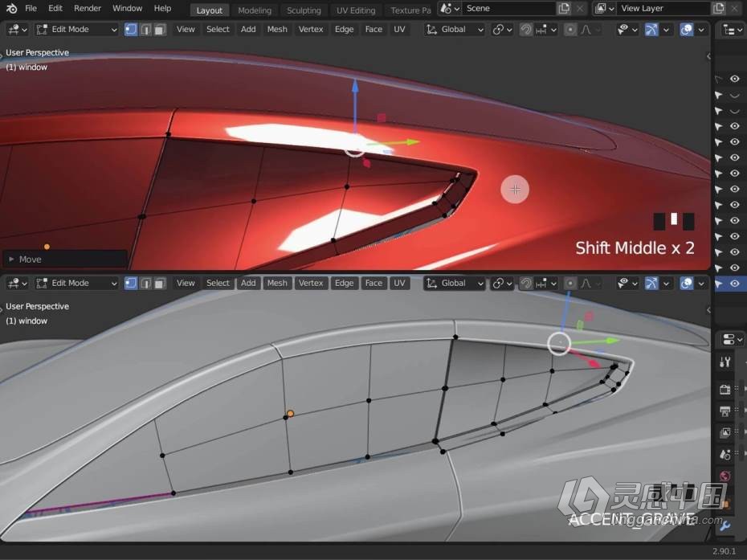Screen dimensions: 747x560
Task: Click the remove scene X icon
Action: point(580,8)
